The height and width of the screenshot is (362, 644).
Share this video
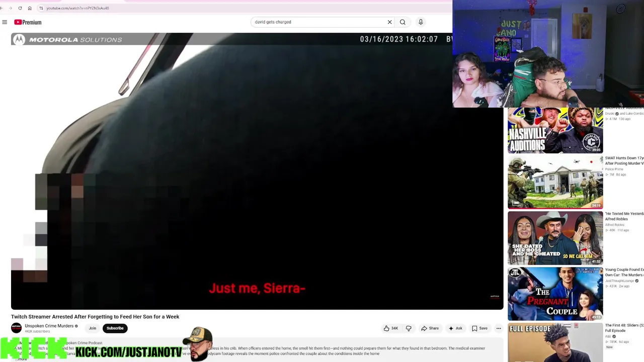pos(430,328)
